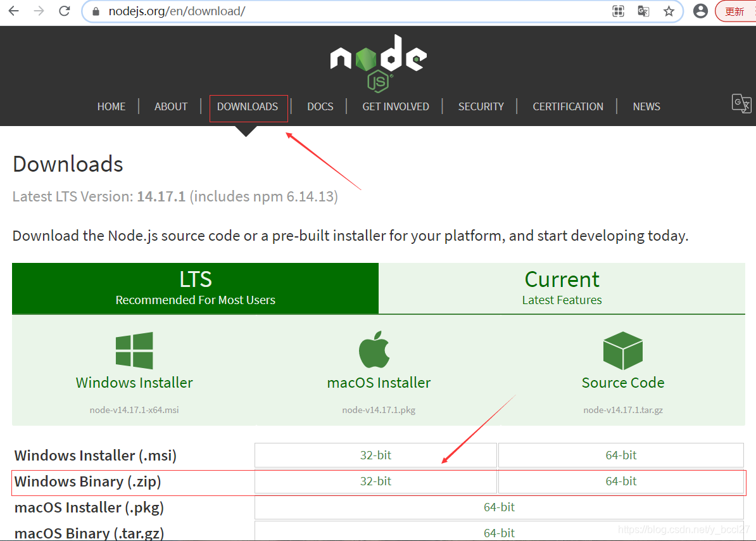Open the QR code icon in address bar
Viewport: 756px width, 541px height.
point(618,11)
